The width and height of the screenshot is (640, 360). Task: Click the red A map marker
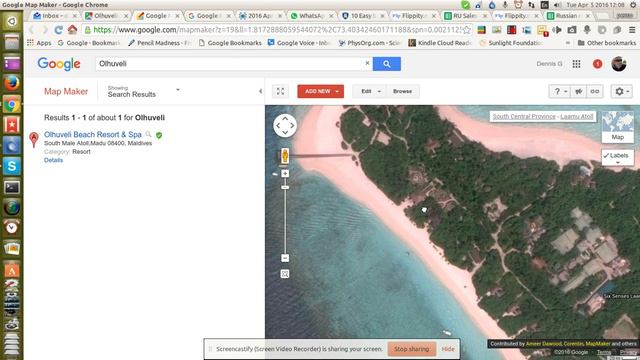(34, 139)
